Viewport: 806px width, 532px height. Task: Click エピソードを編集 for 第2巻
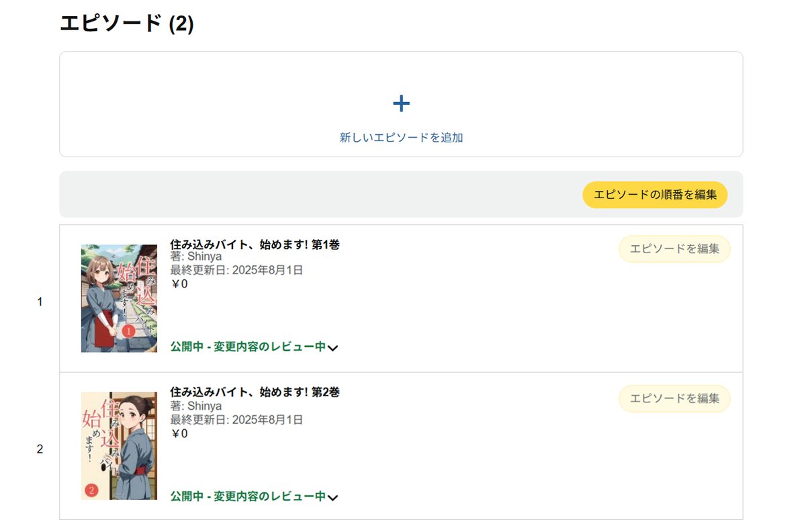(674, 398)
